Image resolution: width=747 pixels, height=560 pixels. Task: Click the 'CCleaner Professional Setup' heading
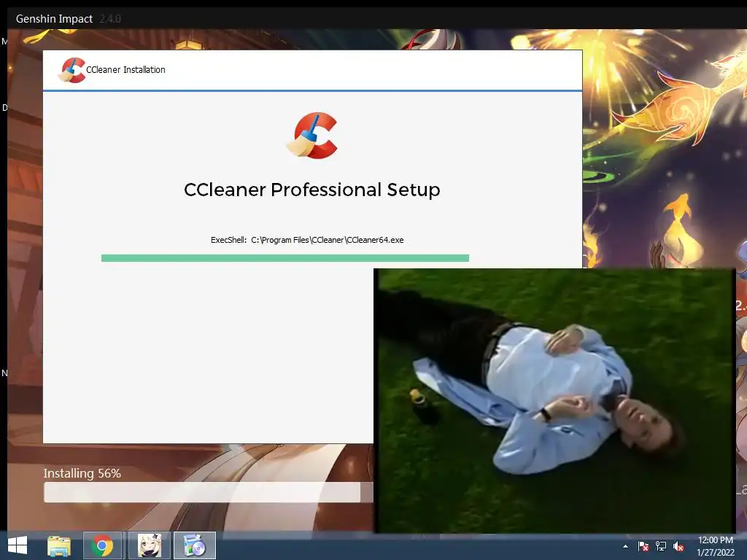pyautogui.click(x=312, y=190)
